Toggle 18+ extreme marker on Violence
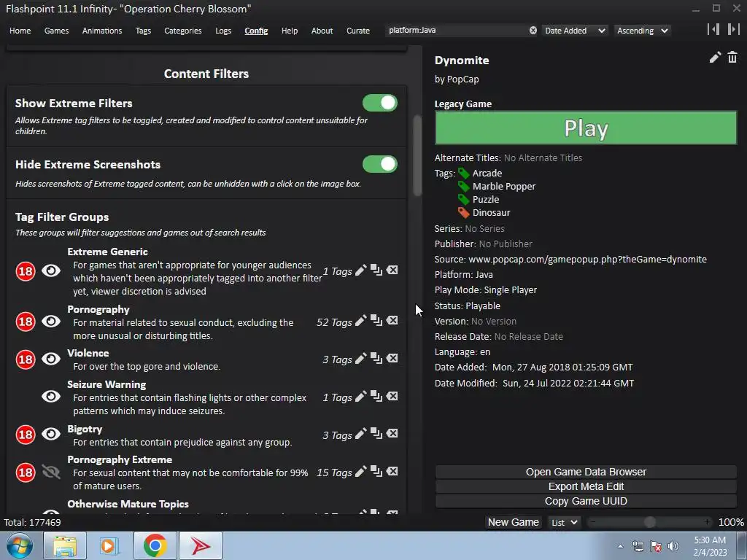The height and width of the screenshot is (560, 747). 26,359
